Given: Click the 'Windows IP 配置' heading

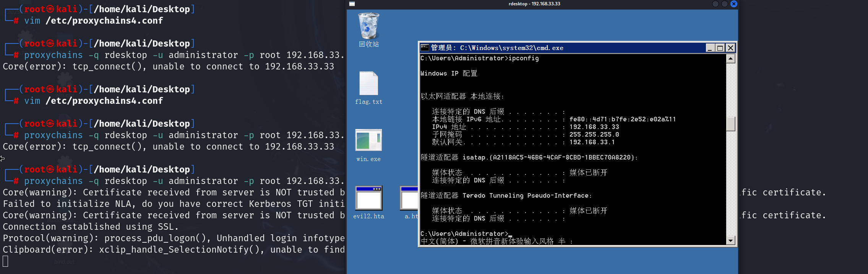Looking at the screenshot, I should click(x=449, y=73).
